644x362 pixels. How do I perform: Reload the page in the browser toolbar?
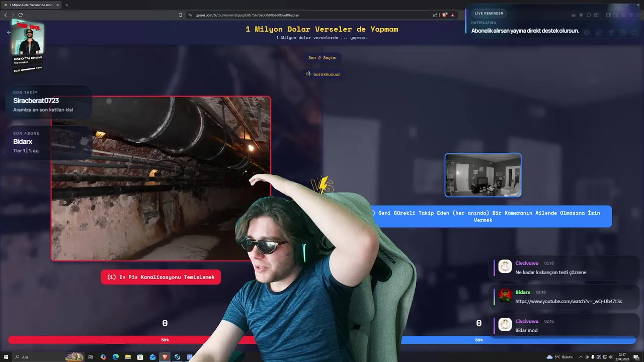(21, 15)
